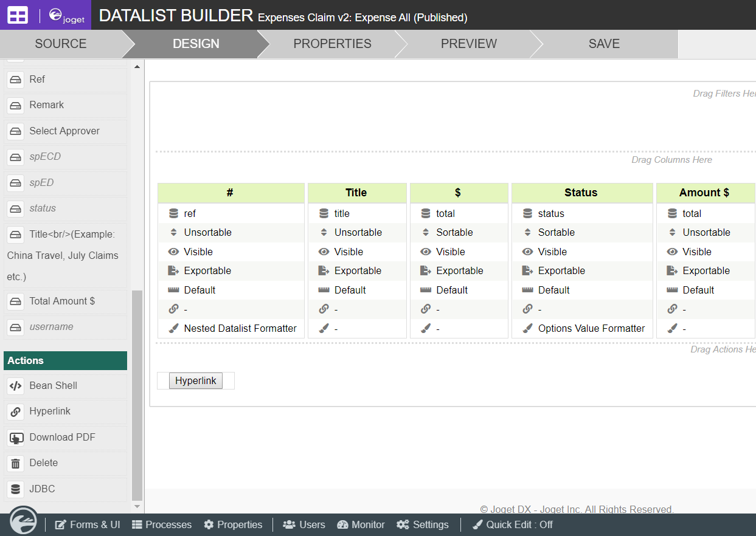Click the link icon in Title column
Viewport: 756px width, 536px height.
point(324,309)
